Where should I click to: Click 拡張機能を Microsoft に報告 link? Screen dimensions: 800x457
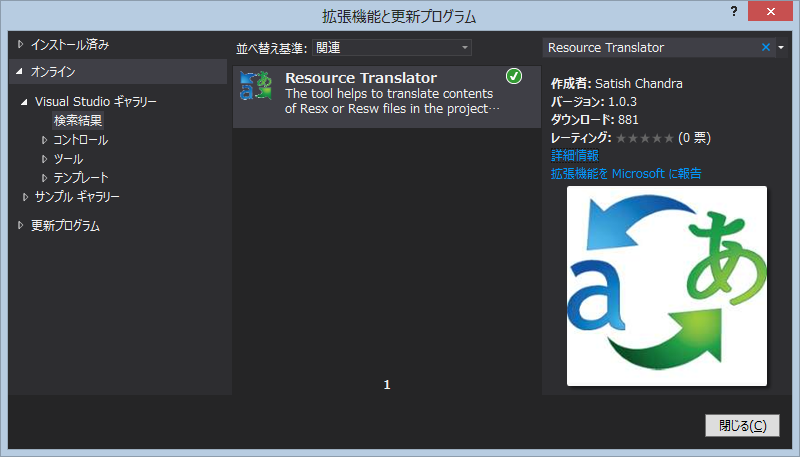[626, 173]
